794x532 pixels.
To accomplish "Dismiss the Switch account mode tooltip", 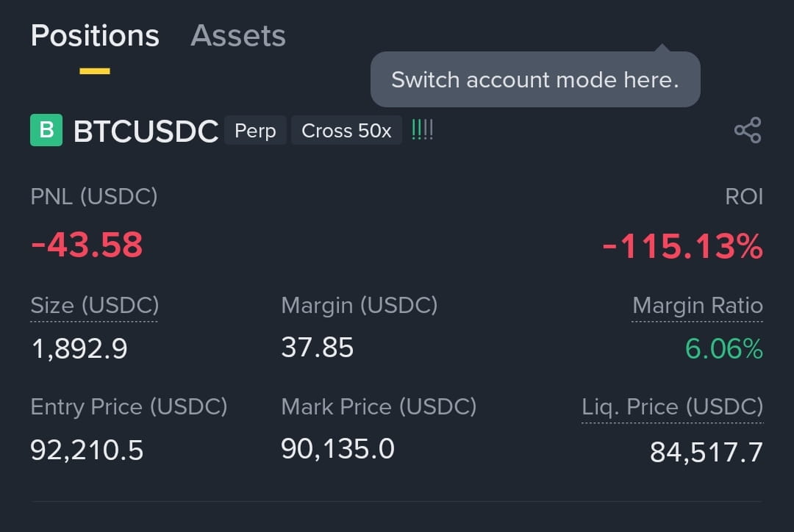I will (535, 79).
